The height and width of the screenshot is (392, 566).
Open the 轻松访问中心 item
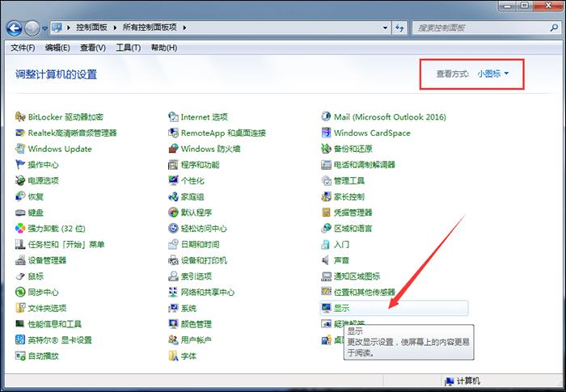coord(204,229)
